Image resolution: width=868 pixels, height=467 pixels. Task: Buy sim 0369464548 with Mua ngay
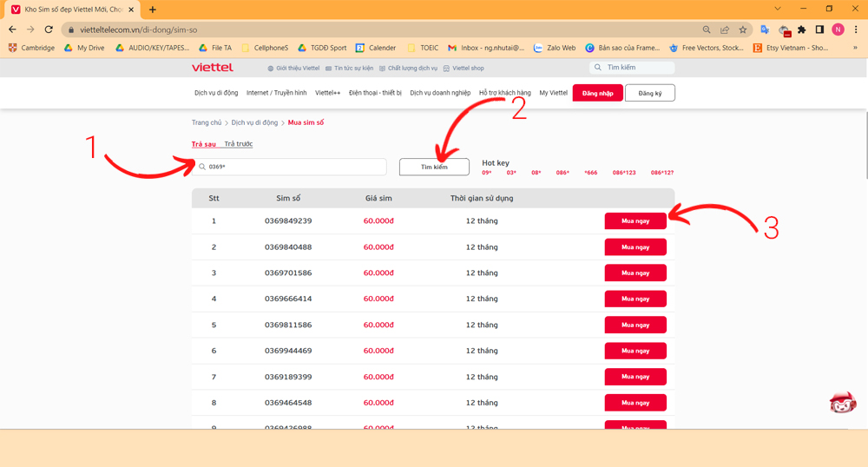635,403
